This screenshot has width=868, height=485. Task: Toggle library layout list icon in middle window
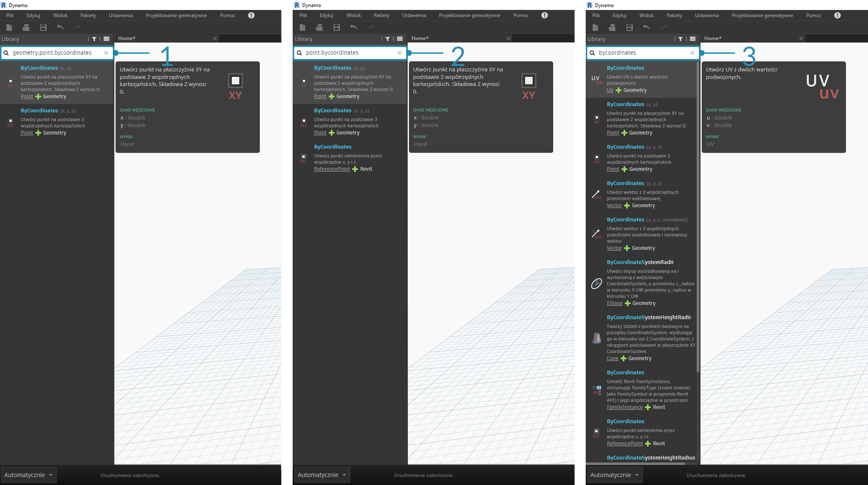tap(400, 39)
